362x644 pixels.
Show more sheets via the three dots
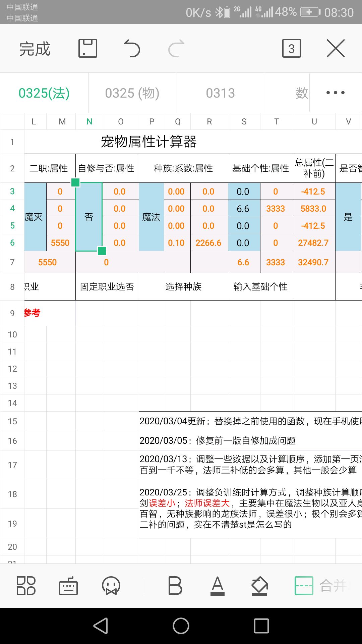[x=336, y=93]
